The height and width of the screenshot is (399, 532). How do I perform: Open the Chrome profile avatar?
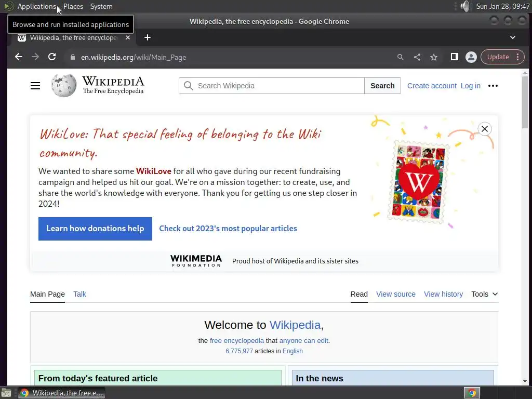click(x=471, y=57)
